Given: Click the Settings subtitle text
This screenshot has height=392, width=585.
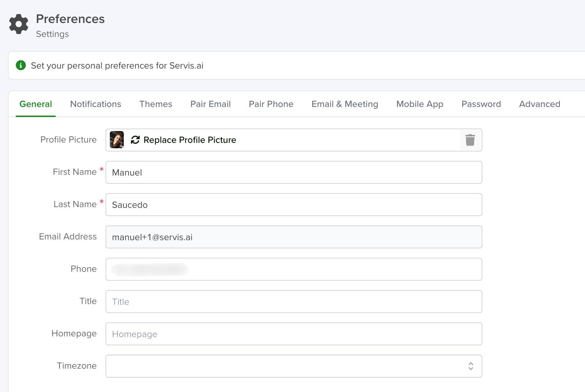Looking at the screenshot, I should pos(52,34).
